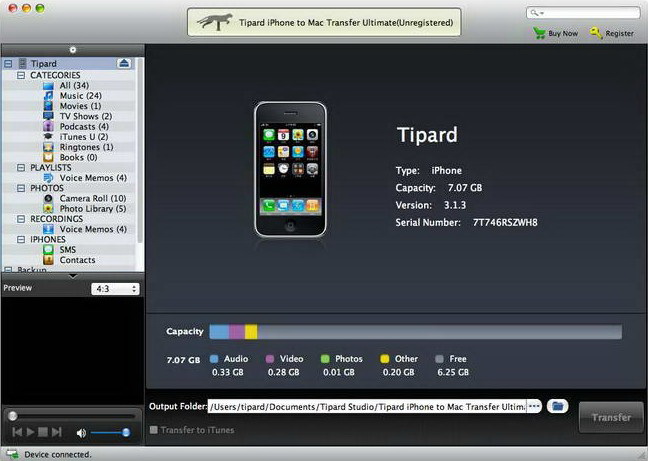The height and width of the screenshot is (461, 648).
Task: Click the Podcasts icon
Action: pos(48,126)
